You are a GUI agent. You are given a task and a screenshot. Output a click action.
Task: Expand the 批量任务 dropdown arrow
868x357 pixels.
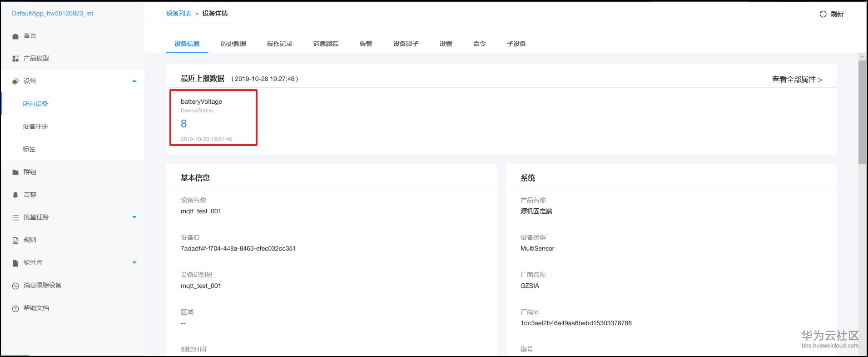134,217
